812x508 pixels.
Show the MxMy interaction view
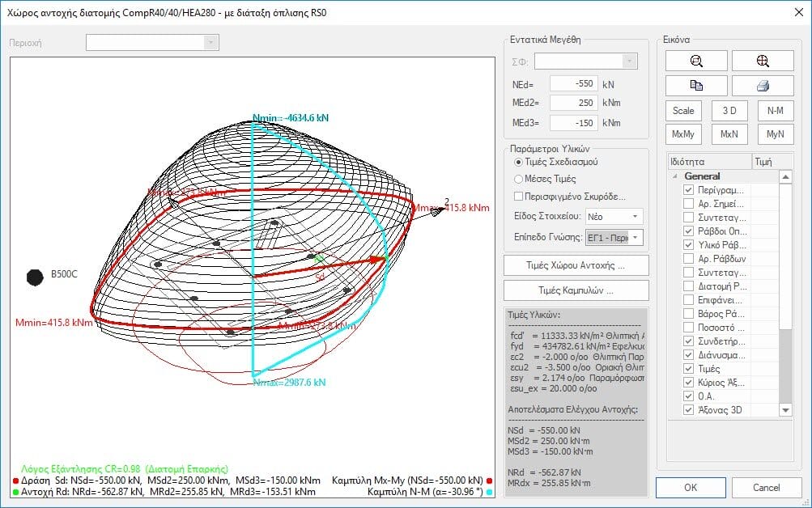pyautogui.click(x=683, y=134)
